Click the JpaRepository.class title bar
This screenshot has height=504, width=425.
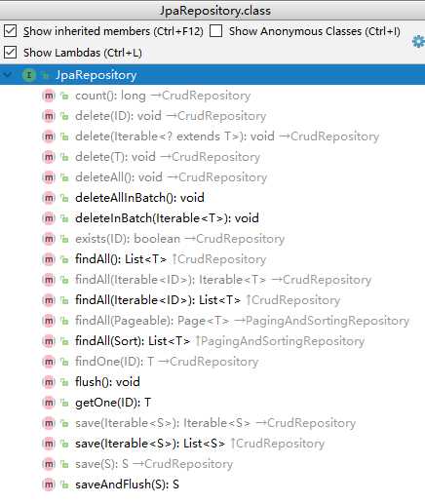[x=212, y=11]
